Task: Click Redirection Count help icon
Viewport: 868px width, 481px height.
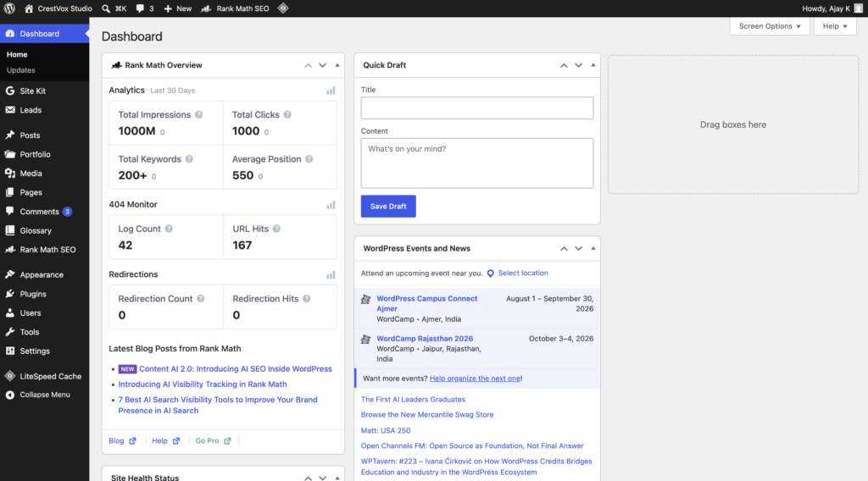Action: pos(200,299)
